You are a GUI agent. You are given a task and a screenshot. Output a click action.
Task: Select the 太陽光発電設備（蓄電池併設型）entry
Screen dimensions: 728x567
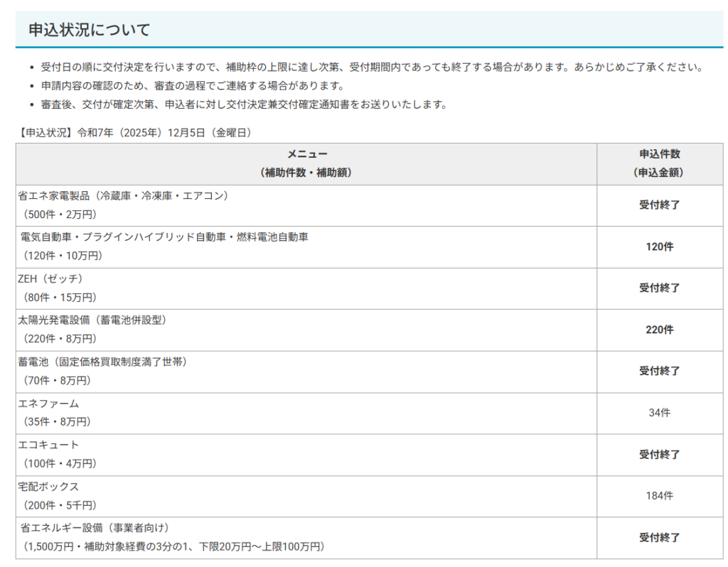[92, 320]
